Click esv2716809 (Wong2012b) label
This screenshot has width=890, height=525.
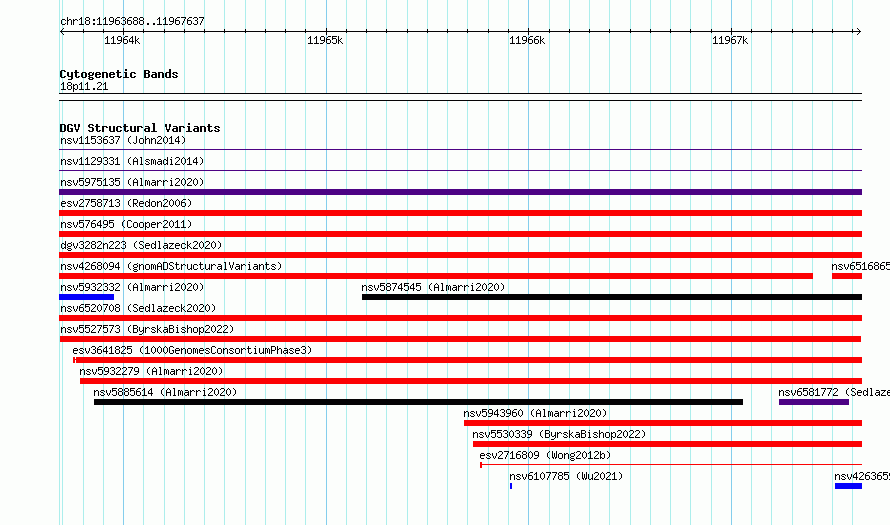pos(545,455)
